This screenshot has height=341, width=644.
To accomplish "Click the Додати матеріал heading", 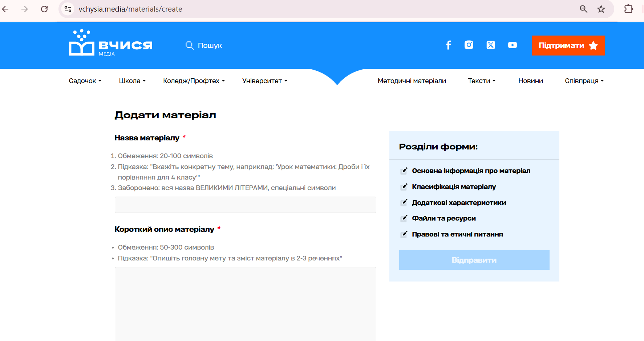I will (165, 115).
